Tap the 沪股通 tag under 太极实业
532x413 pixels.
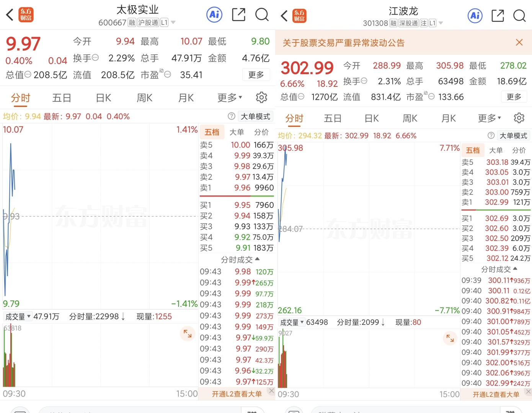coord(148,23)
